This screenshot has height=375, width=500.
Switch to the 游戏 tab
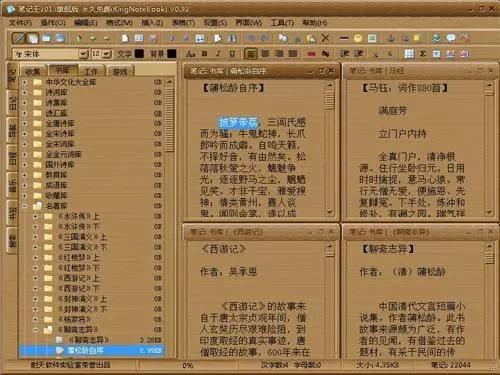pyautogui.click(x=120, y=71)
